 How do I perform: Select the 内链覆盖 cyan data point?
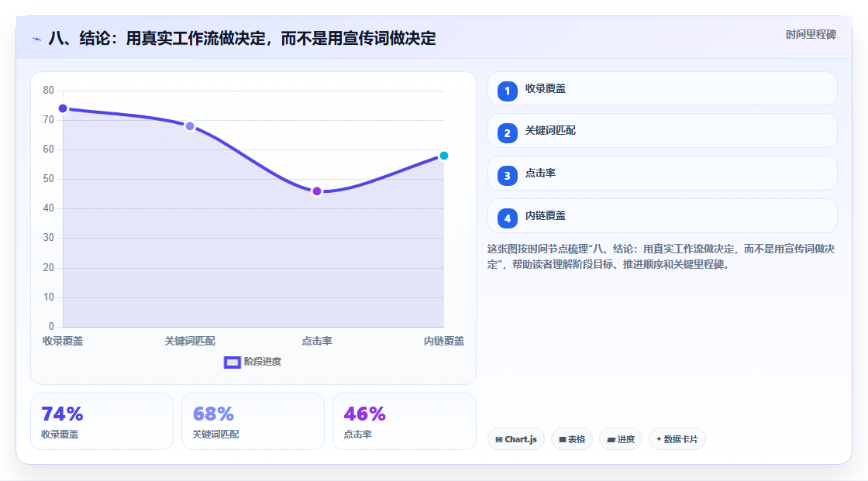443,156
